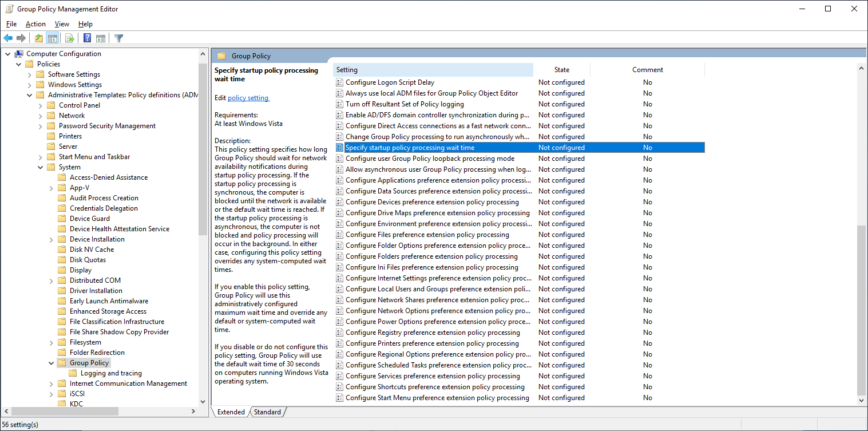Collapse the Group Policy tree node
Image resolution: width=868 pixels, height=431 pixels.
pos(51,363)
